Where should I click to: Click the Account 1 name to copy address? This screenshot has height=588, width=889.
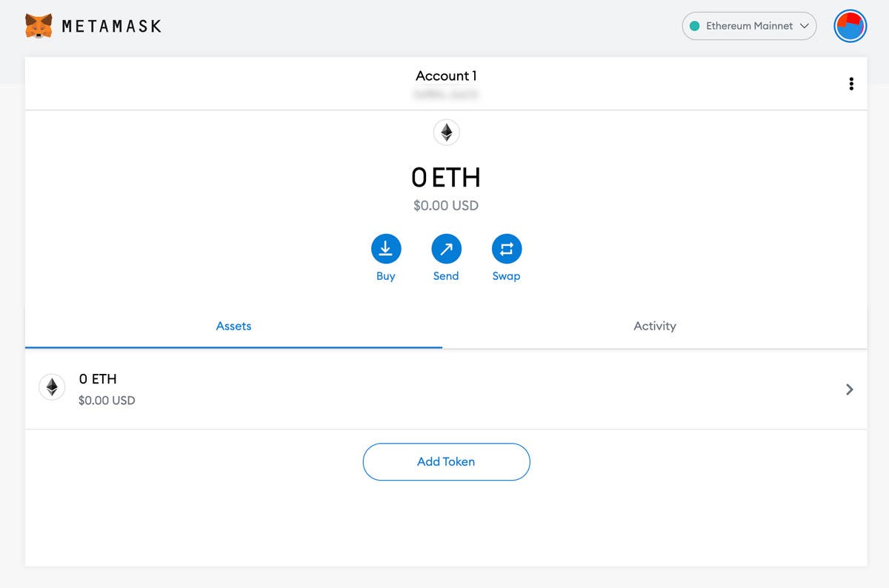[x=446, y=76]
